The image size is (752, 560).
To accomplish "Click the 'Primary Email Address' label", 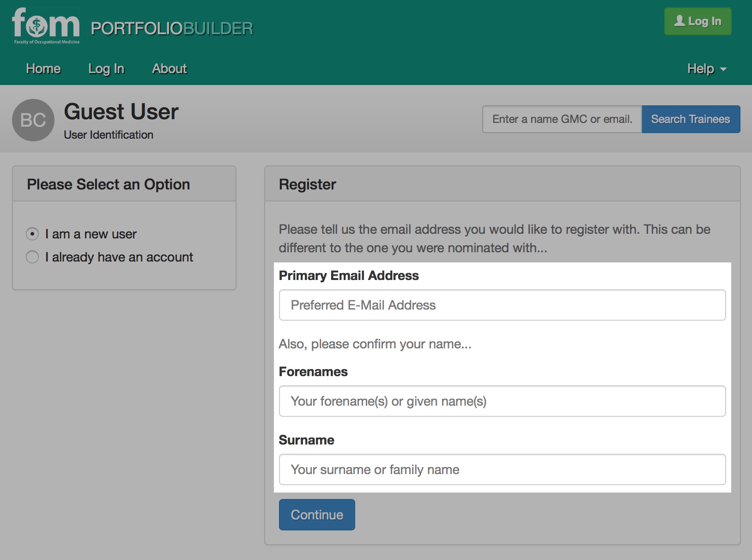I will coord(349,275).
